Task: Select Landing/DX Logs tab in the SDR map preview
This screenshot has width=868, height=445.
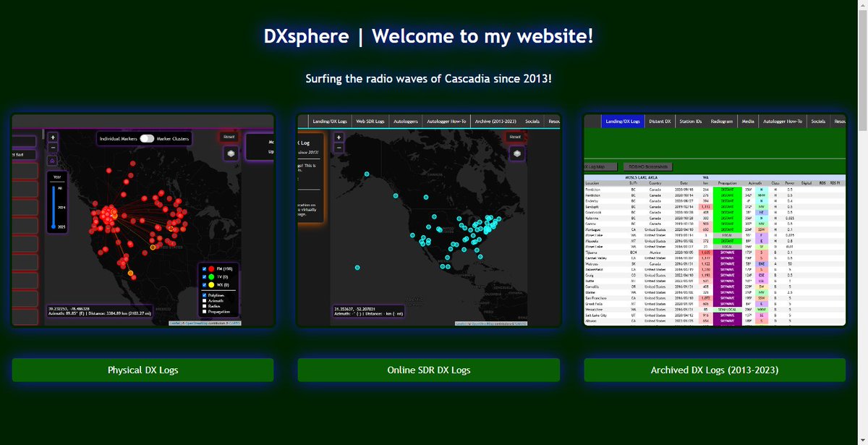Action: click(330, 121)
